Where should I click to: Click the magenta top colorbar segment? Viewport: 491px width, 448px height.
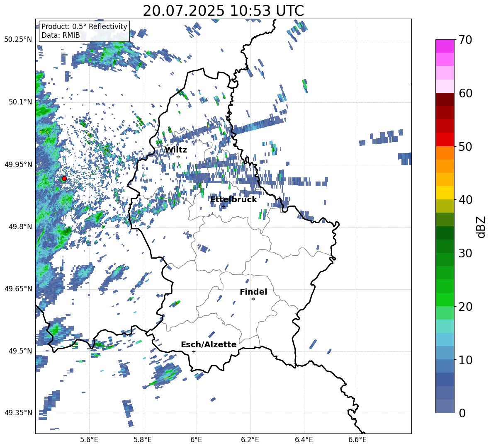tap(445, 46)
